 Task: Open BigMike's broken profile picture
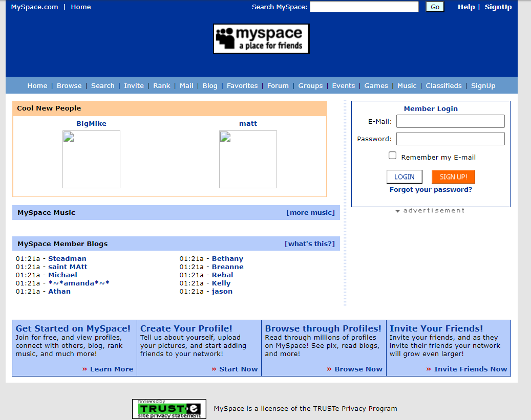[92, 160]
